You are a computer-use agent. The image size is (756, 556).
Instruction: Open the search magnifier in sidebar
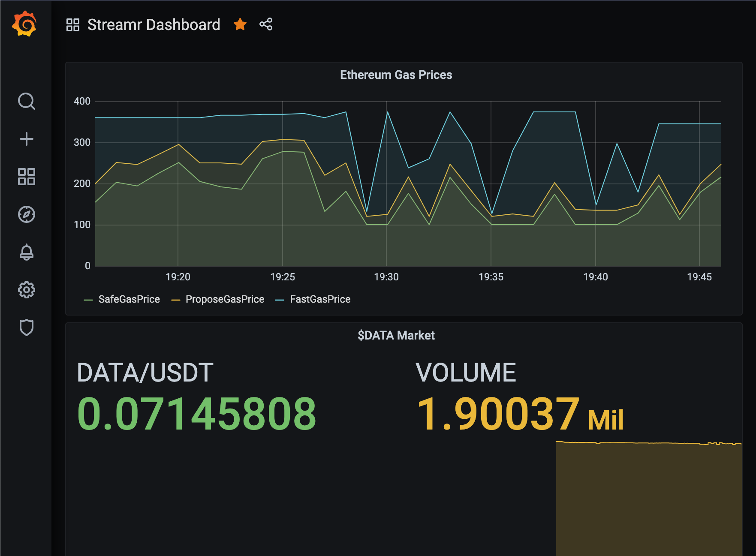coord(26,101)
